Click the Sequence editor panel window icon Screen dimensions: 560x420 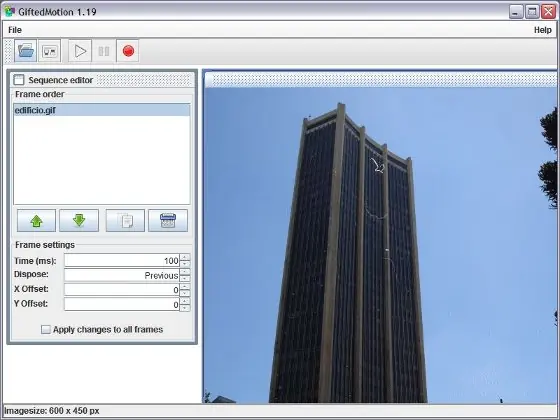click(19, 80)
